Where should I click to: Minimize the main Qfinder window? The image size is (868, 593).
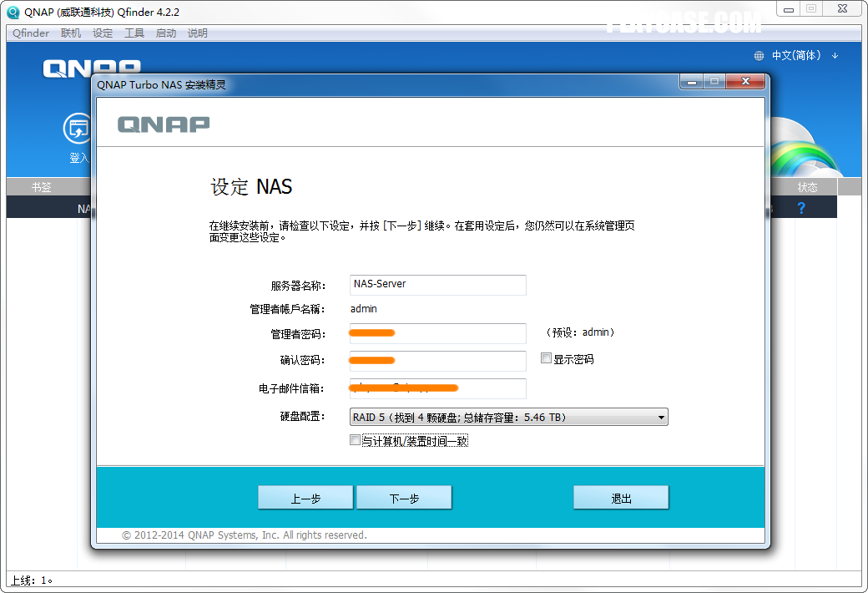[789, 8]
